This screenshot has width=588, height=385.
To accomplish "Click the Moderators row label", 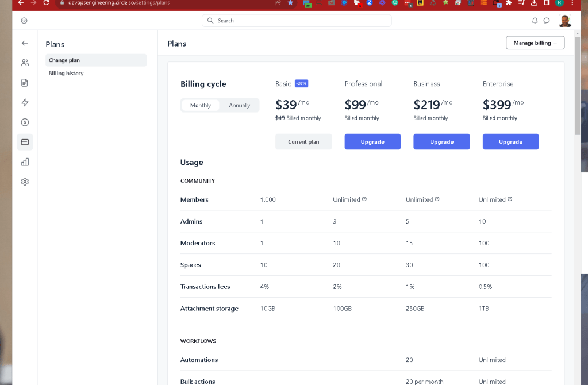I will coord(198,243).
